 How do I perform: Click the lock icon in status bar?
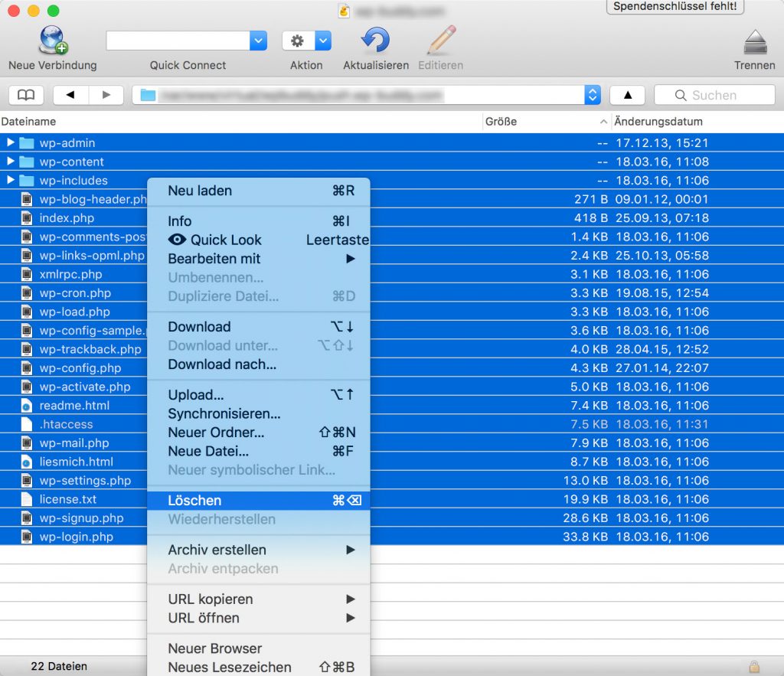pyautogui.click(x=754, y=666)
